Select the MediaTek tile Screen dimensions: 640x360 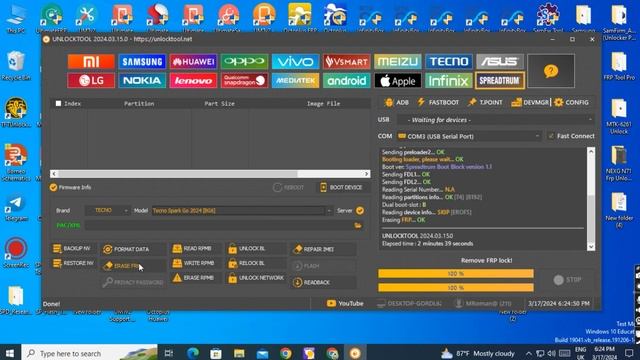click(x=296, y=80)
